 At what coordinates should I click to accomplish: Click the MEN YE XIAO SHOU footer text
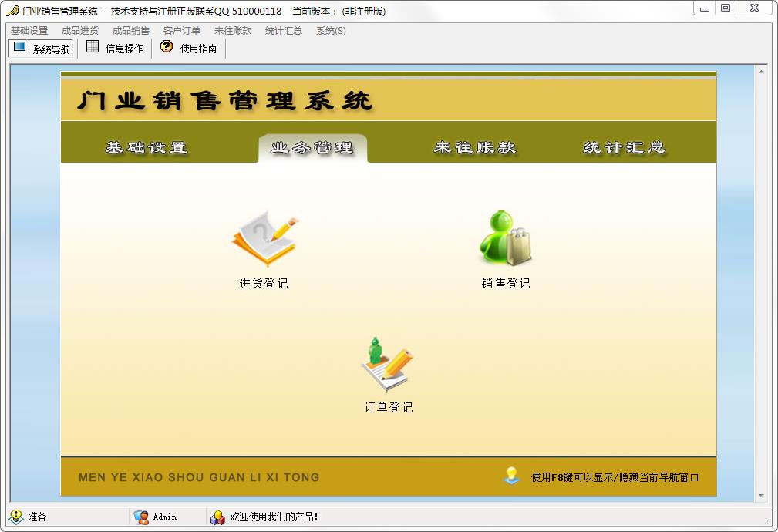[x=199, y=477]
